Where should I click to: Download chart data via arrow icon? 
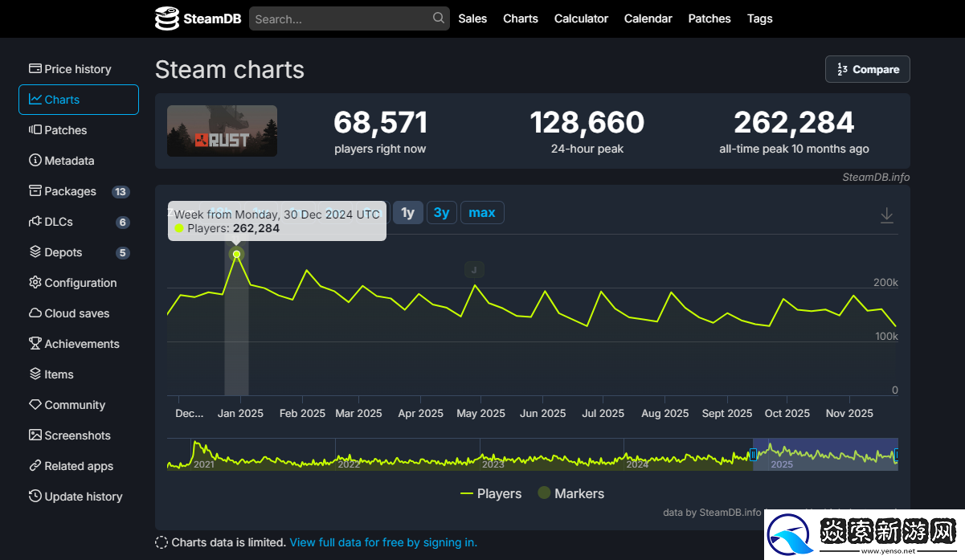pyautogui.click(x=886, y=215)
